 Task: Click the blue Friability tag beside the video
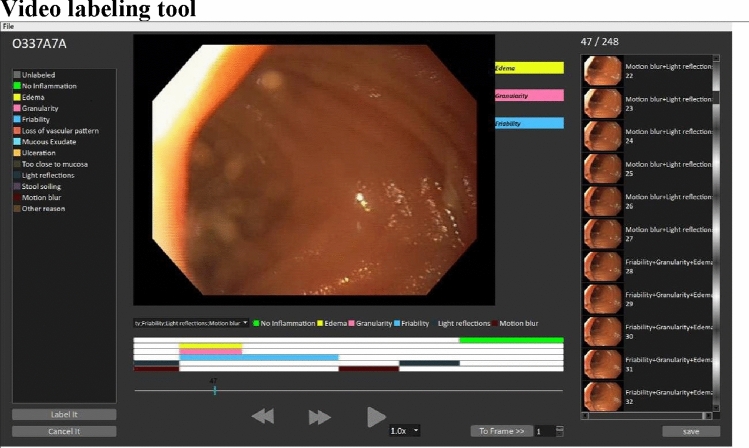click(x=529, y=123)
